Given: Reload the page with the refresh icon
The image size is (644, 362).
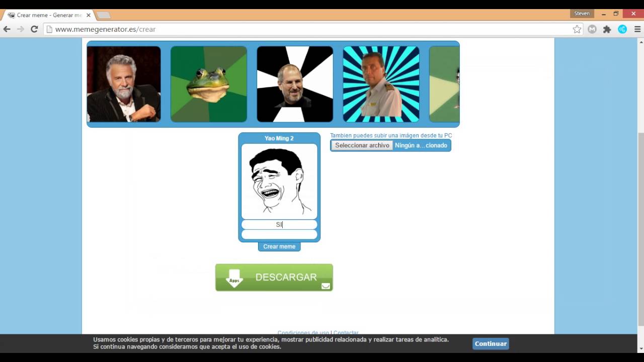Looking at the screenshot, I should pyautogui.click(x=34, y=29).
